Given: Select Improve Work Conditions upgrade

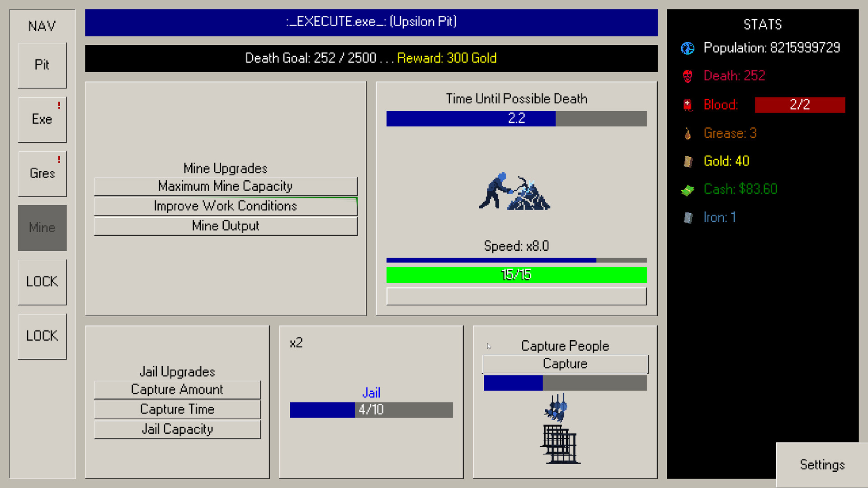Looking at the screenshot, I should pos(225,206).
